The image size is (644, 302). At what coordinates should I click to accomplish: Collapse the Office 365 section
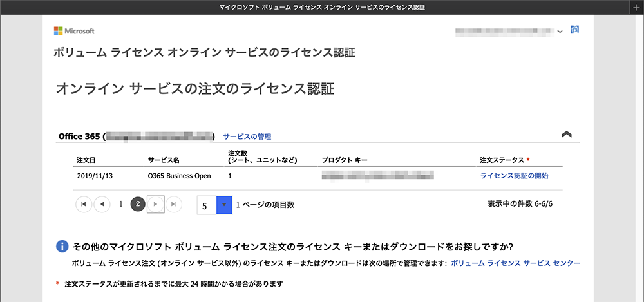(567, 135)
